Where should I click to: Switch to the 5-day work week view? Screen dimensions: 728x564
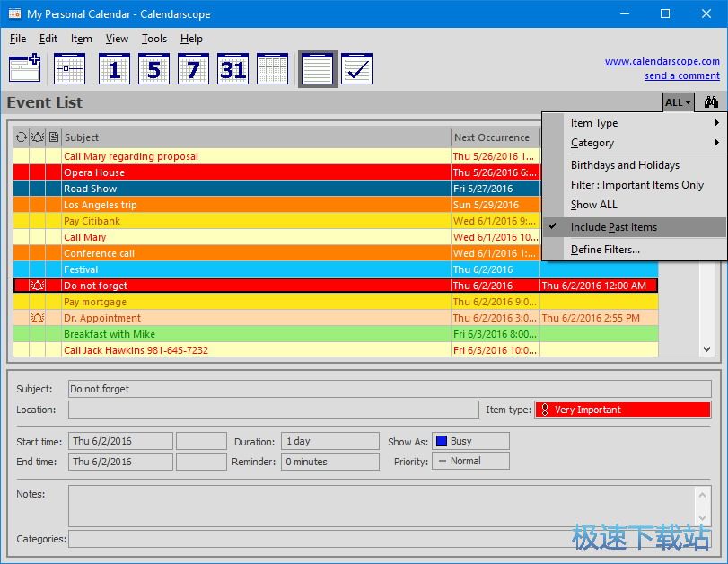[153, 69]
